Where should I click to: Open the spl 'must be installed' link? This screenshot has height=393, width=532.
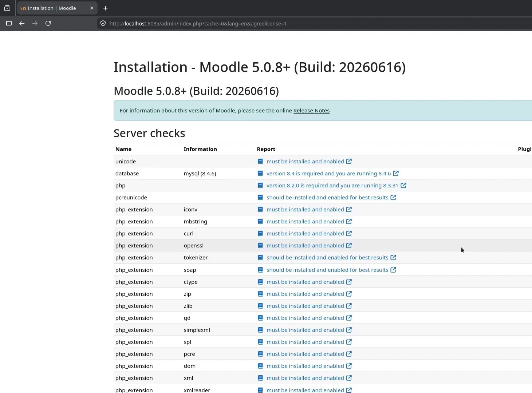coord(305,342)
